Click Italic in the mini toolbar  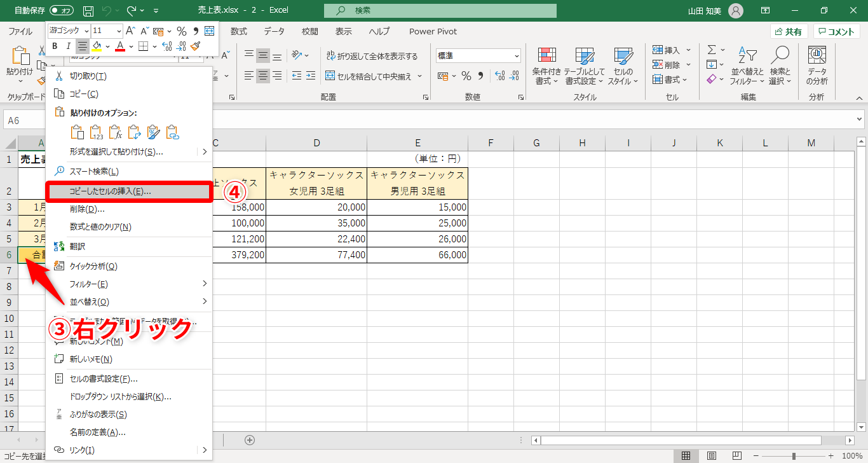point(68,46)
